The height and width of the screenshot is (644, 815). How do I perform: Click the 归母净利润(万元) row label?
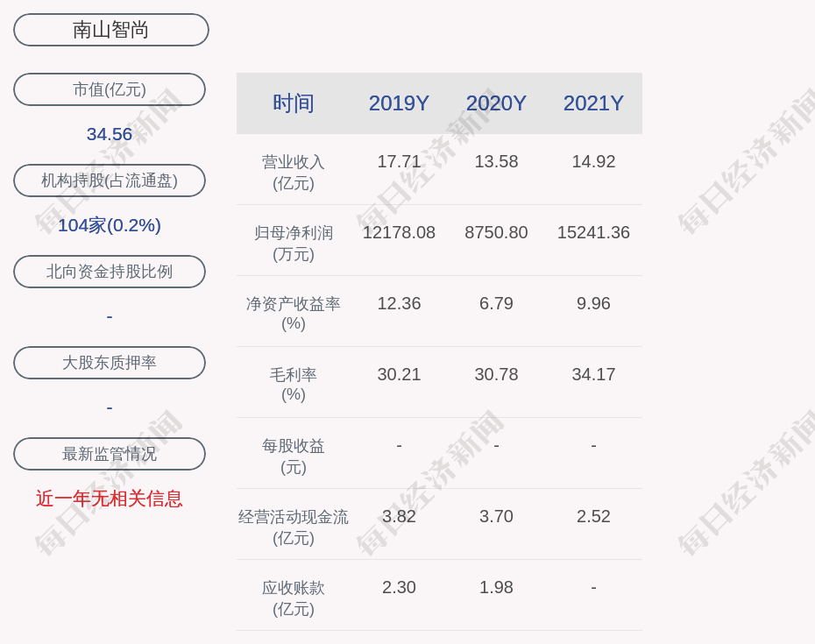294,244
